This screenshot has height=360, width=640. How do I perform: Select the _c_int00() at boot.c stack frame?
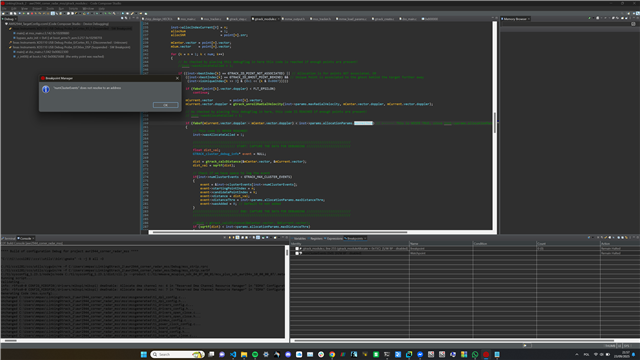[x=60, y=56]
